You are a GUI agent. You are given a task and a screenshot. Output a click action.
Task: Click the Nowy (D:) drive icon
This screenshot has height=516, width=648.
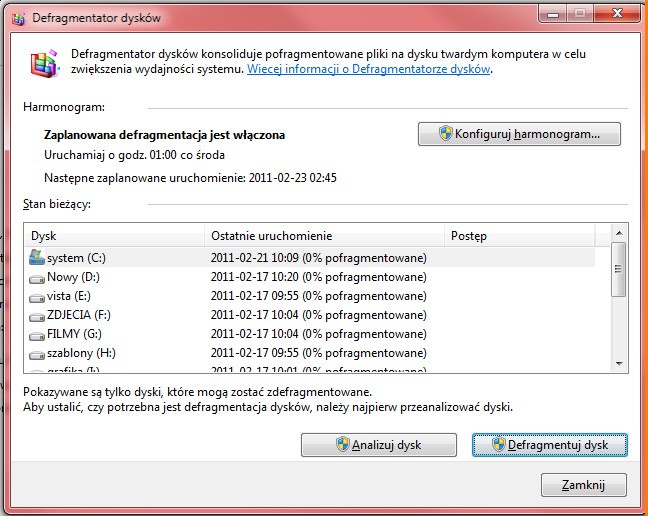[x=38, y=277]
